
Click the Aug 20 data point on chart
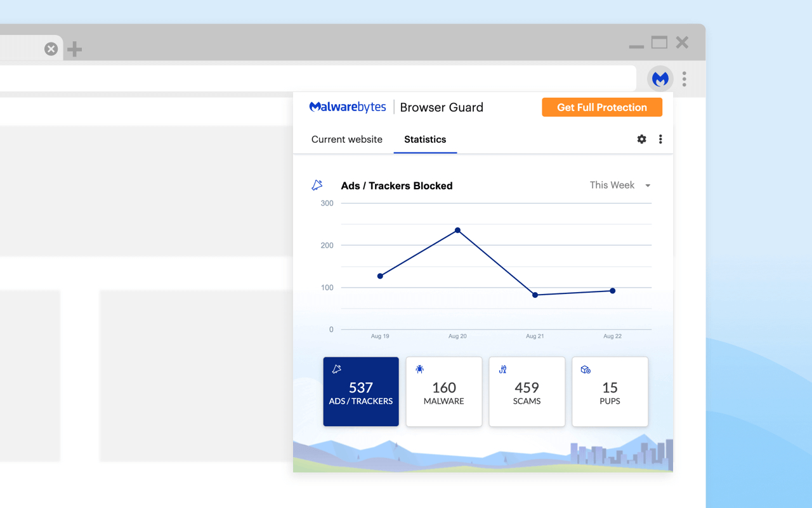pos(457,231)
